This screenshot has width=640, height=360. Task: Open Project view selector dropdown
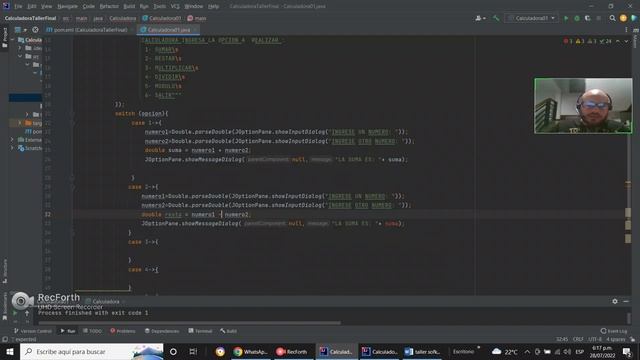[x=20, y=30]
